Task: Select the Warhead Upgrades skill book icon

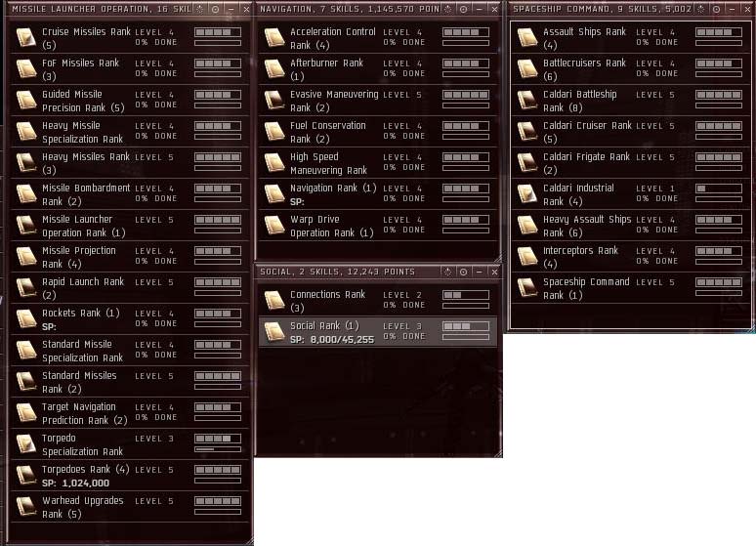Action: [26, 507]
